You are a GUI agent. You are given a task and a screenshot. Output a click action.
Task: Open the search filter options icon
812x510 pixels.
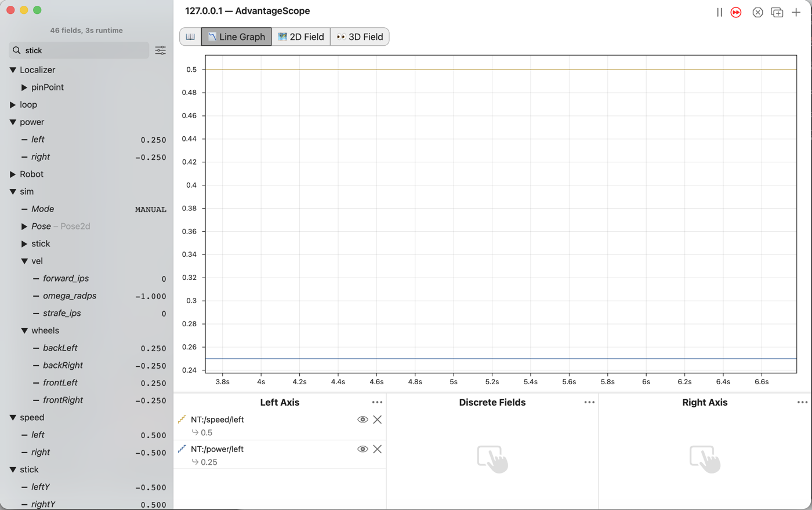(161, 50)
